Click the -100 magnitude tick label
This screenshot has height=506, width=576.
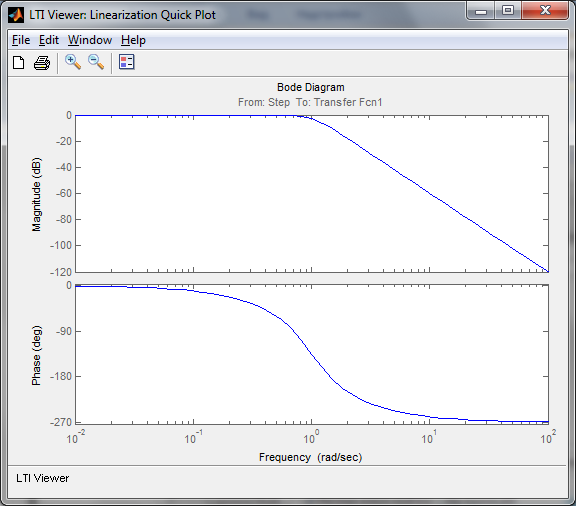point(61,245)
